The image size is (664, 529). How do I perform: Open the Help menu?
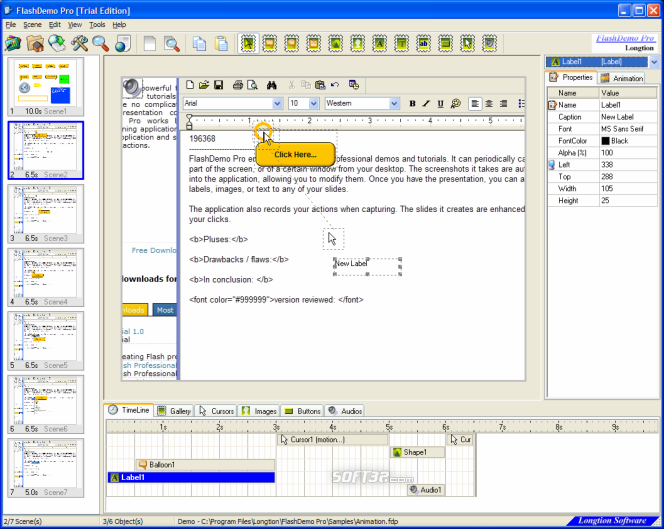(119, 25)
